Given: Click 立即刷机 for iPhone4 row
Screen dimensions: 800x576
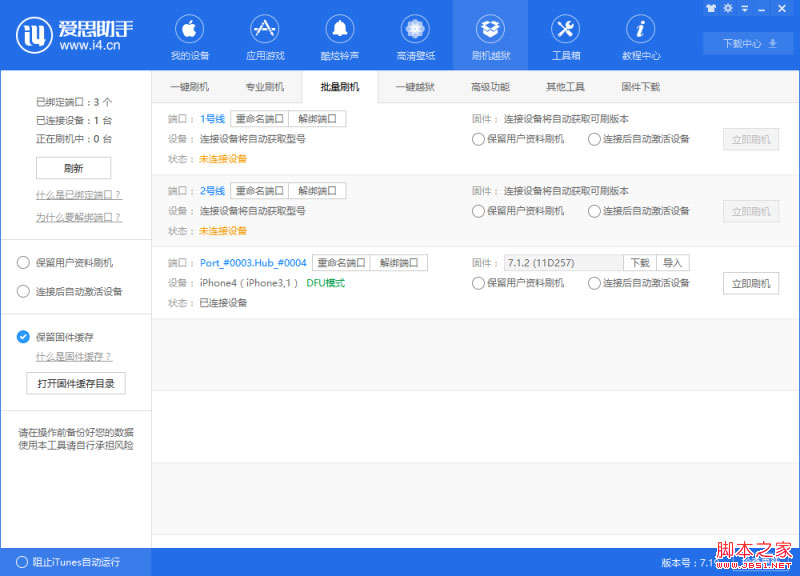Looking at the screenshot, I should tap(751, 284).
